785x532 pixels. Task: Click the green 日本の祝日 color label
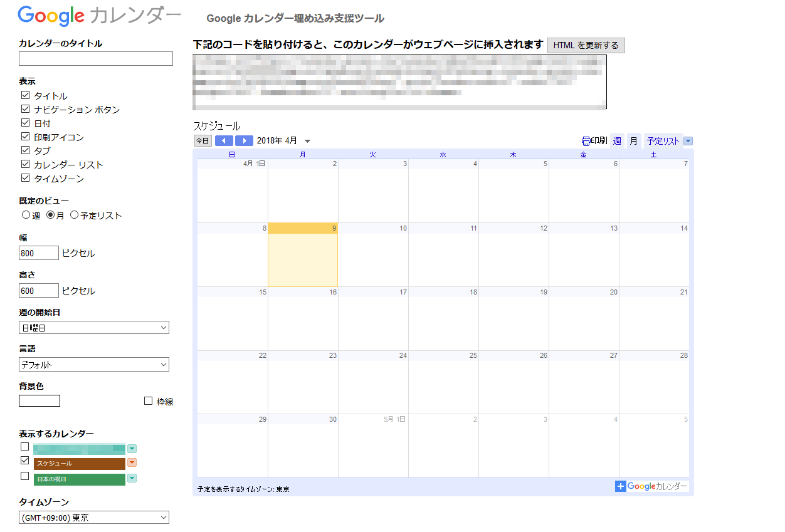pyautogui.click(x=80, y=479)
